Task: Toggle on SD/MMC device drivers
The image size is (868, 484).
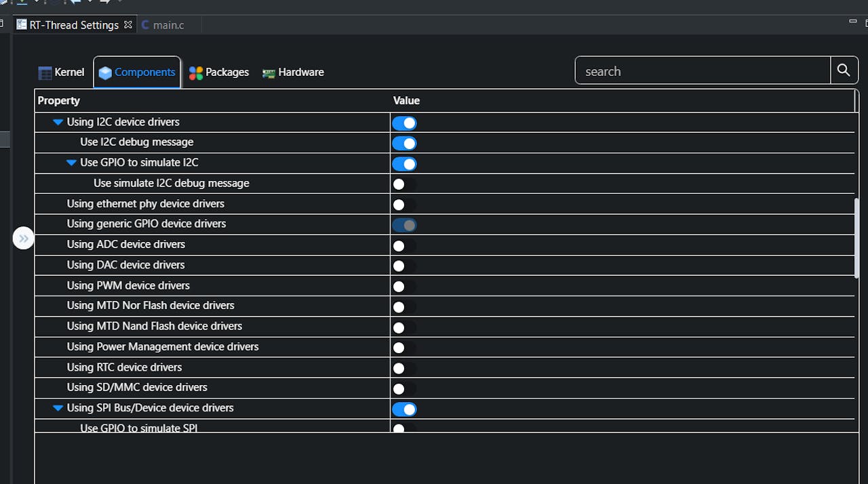Action: [x=404, y=388]
